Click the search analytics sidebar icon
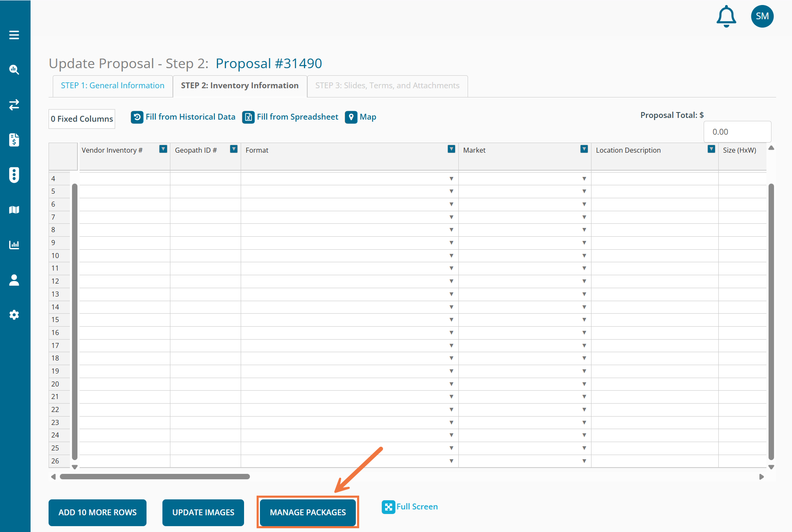This screenshot has height=532, width=792. tap(14, 70)
